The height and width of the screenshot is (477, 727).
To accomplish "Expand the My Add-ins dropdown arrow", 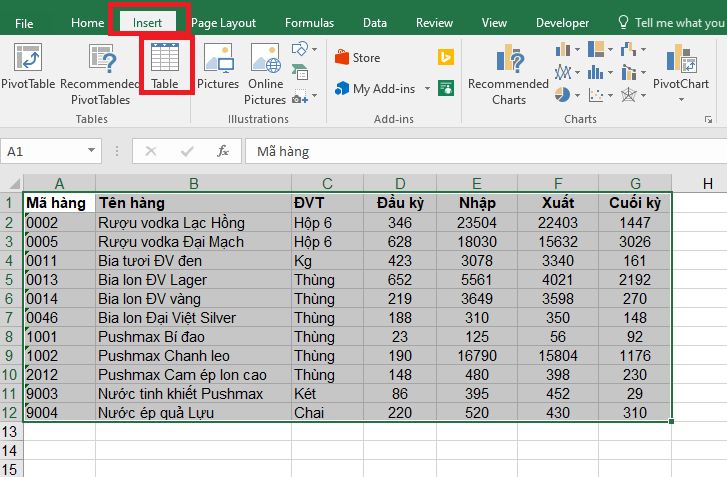I will 427,89.
